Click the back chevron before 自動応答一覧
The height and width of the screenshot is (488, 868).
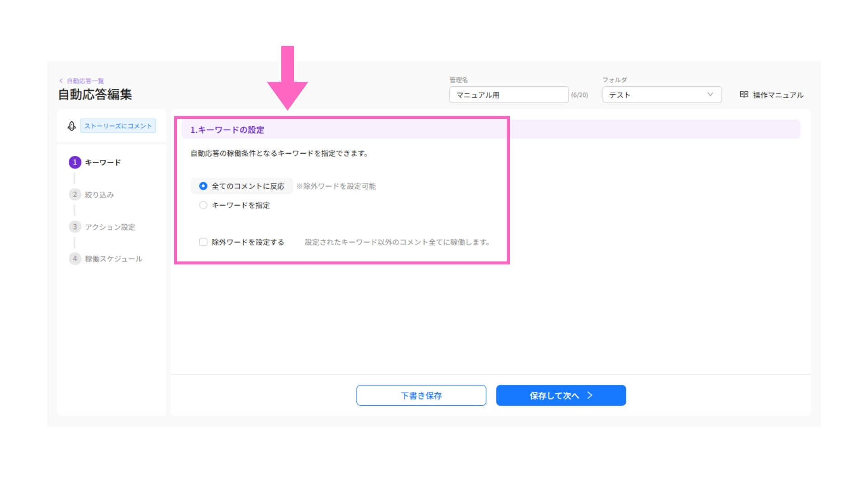pyautogui.click(x=61, y=81)
